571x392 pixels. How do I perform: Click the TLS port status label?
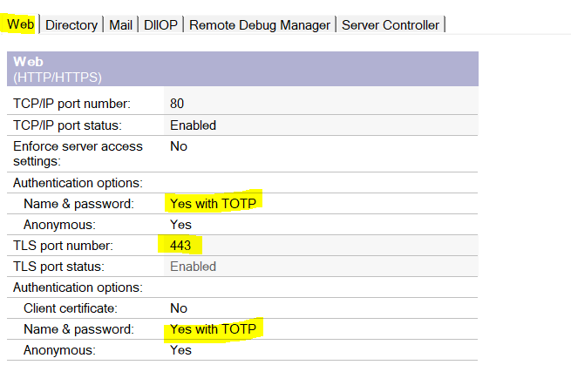tap(58, 267)
